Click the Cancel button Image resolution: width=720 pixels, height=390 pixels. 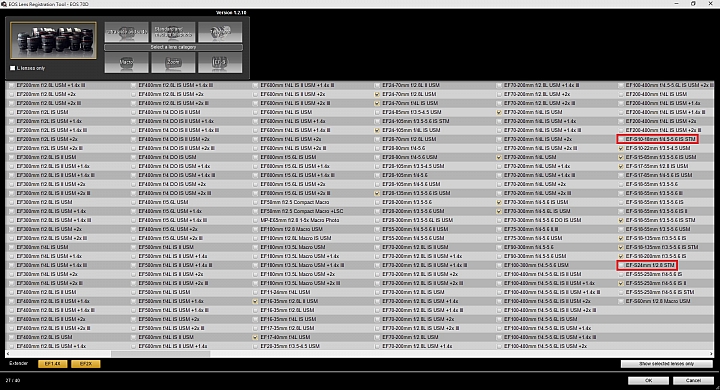pos(693,380)
